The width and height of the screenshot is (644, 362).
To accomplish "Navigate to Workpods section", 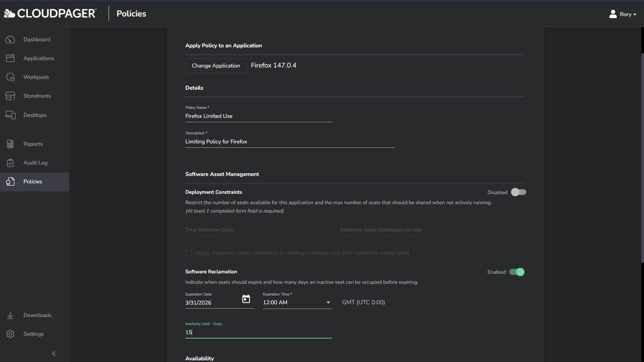I will click(34, 77).
